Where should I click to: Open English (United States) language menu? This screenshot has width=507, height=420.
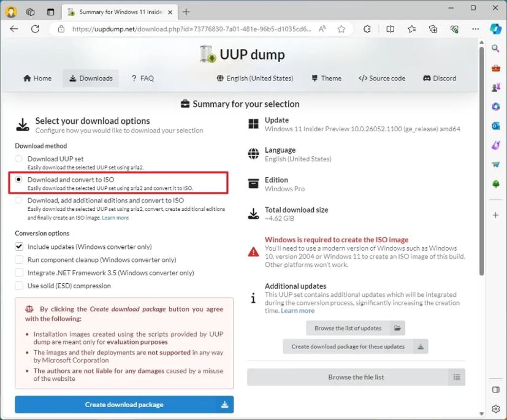click(255, 78)
